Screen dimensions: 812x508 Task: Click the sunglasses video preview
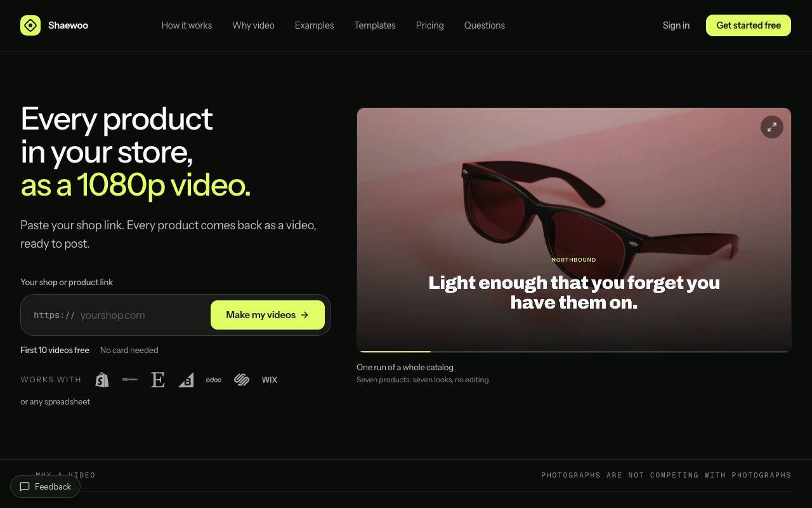pos(574,230)
